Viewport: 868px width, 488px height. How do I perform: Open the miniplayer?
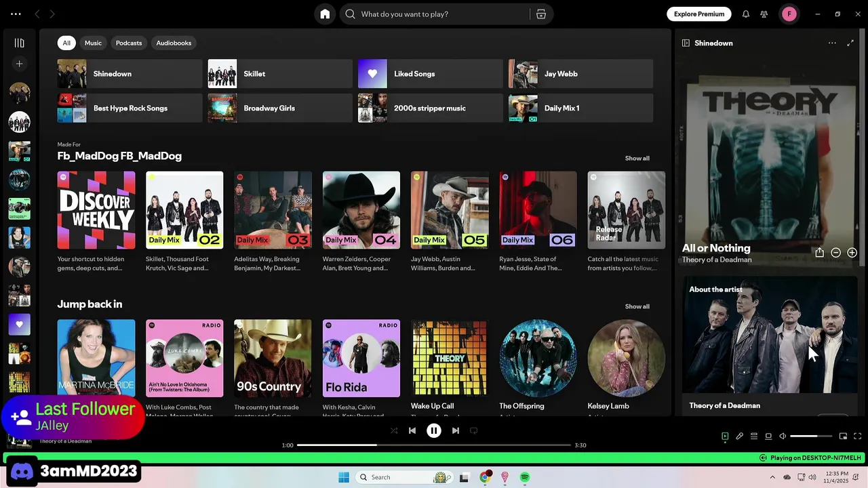pyautogui.click(x=843, y=436)
